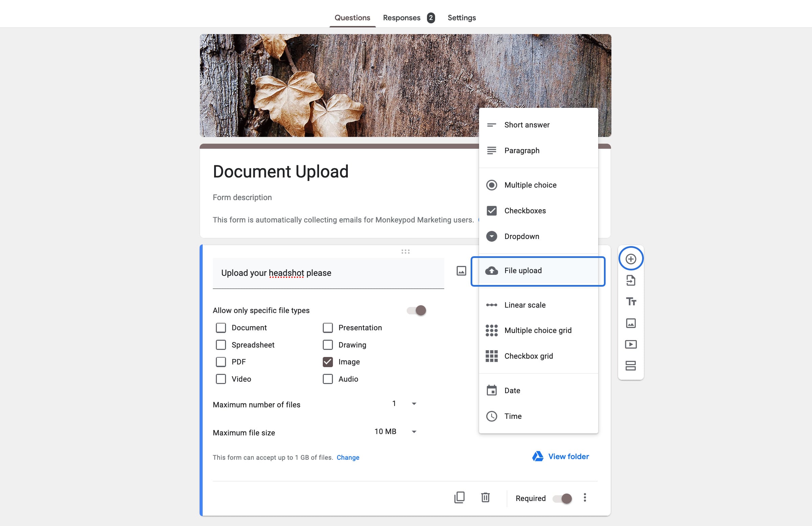Image resolution: width=812 pixels, height=526 pixels.
Task: Add a new section with the section icon
Action: (x=631, y=365)
